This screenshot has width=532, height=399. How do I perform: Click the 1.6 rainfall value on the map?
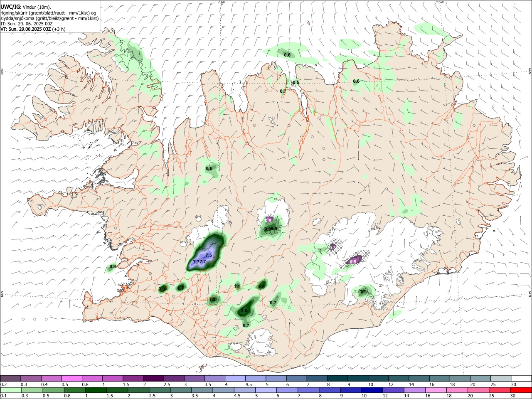coord(262,286)
